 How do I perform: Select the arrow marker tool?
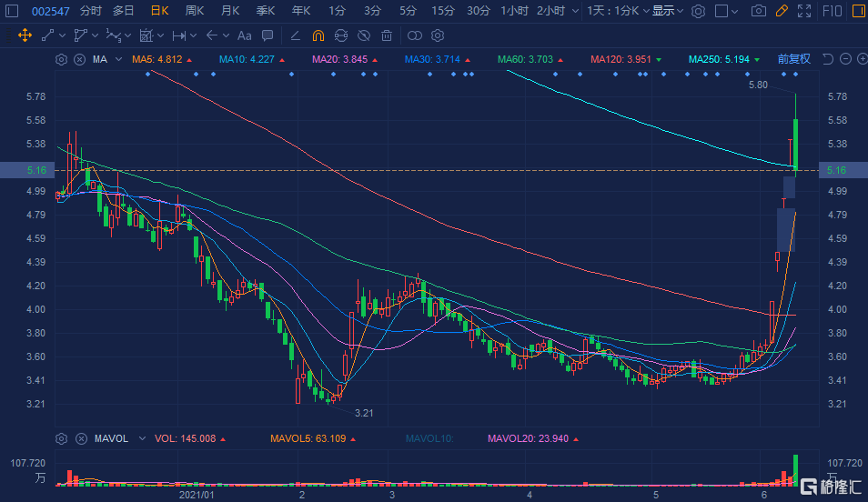click(x=211, y=36)
